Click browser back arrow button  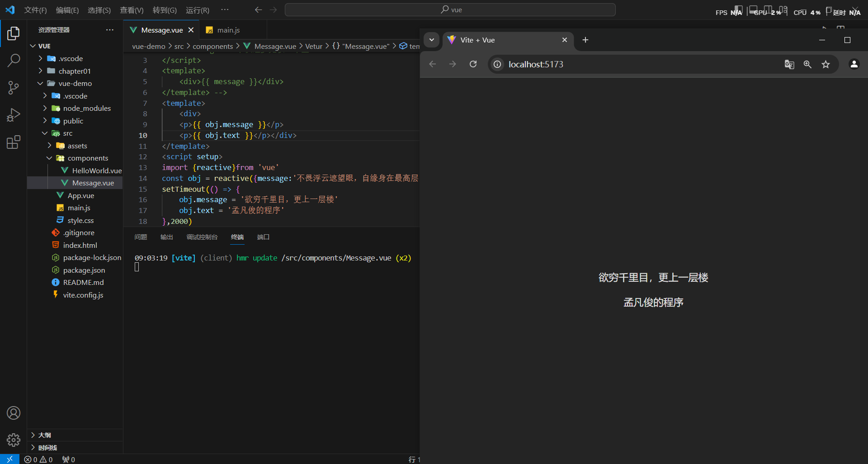[x=432, y=64]
